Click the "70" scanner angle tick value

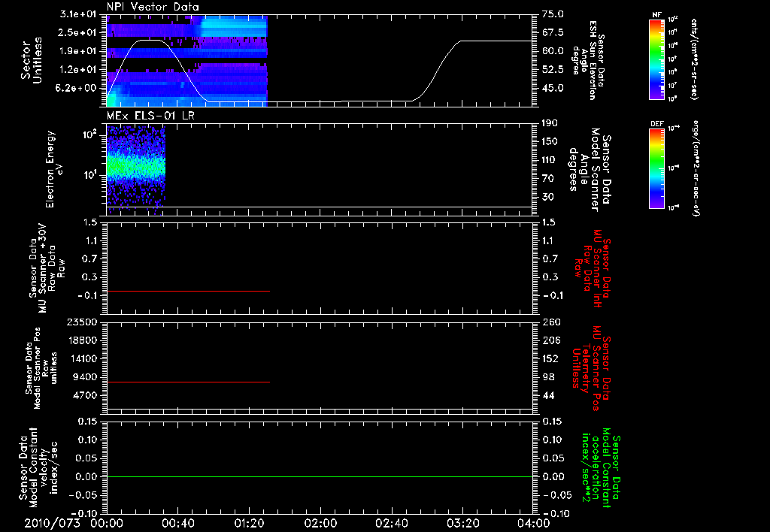pos(547,179)
